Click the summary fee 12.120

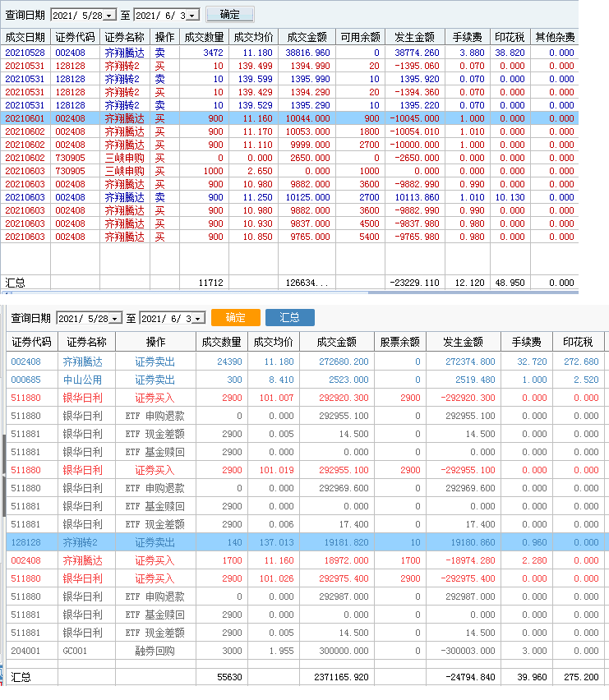click(470, 283)
